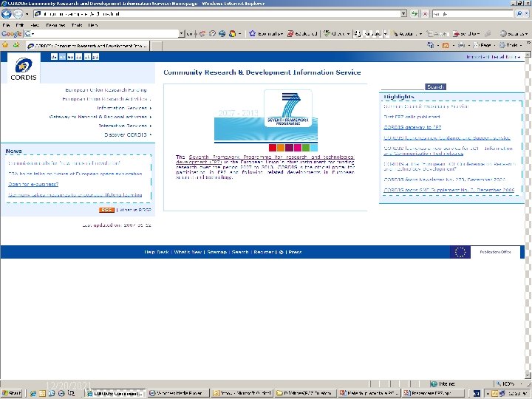Screen dimensions: 532x399
Task: Open the Tools menu in menu bar
Action: [77, 25]
